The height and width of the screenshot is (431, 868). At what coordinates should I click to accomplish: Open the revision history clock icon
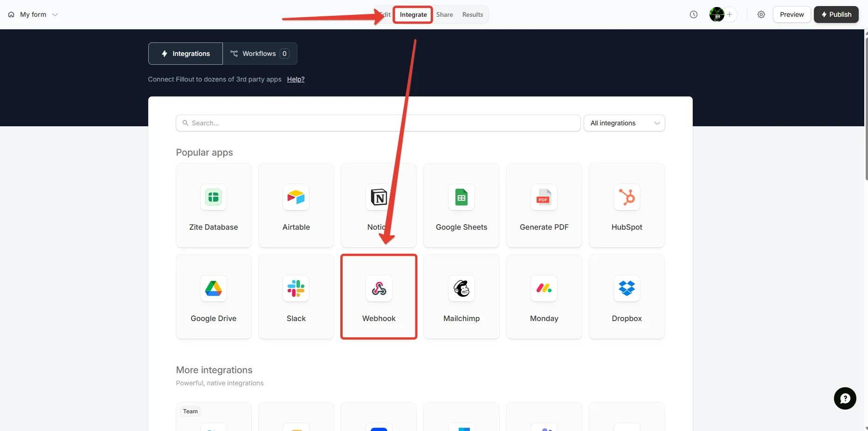[694, 14]
